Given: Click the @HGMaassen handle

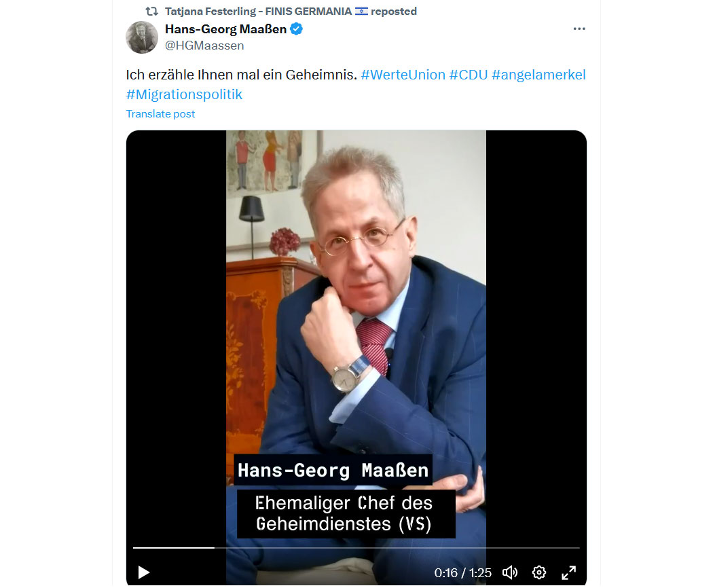Looking at the screenshot, I should click(x=204, y=45).
